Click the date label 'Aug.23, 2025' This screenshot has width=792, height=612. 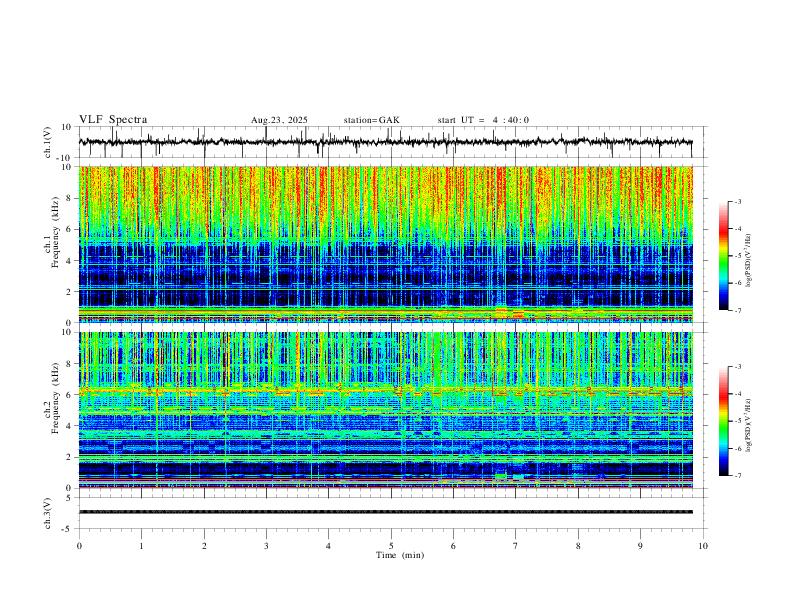(279, 120)
